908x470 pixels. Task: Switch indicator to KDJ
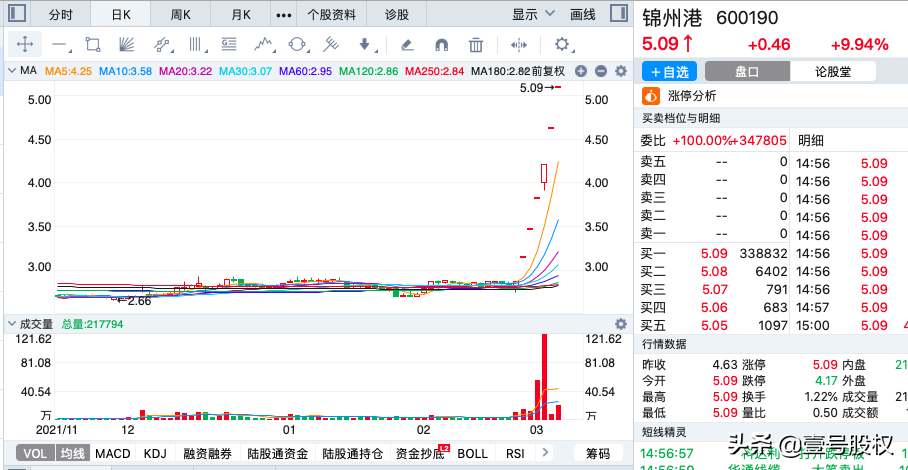click(155, 453)
